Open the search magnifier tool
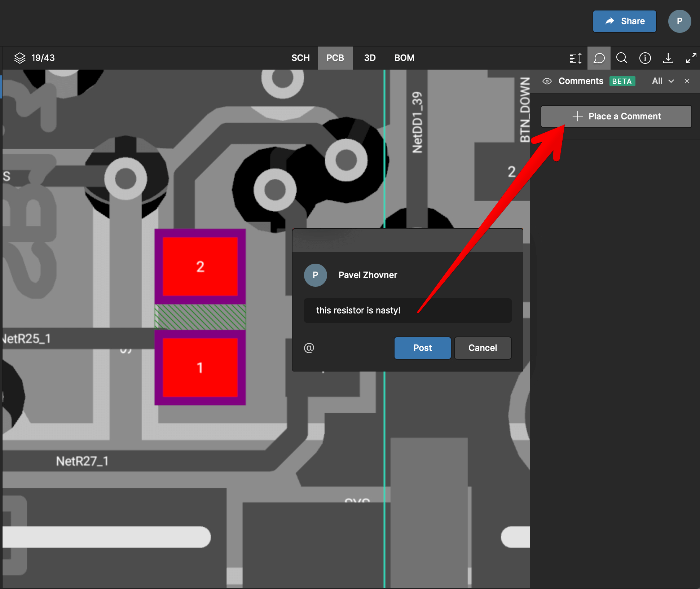This screenshot has width=700, height=589. pos(621,58)
